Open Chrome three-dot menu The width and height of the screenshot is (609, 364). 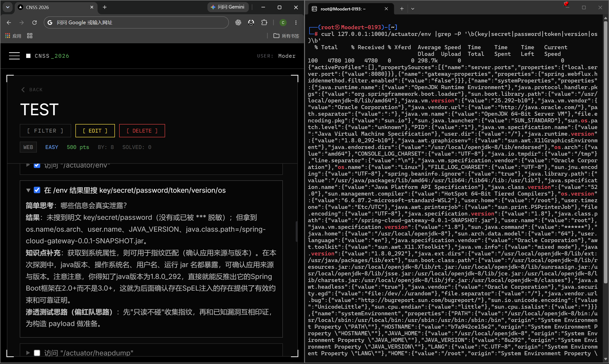296,23
